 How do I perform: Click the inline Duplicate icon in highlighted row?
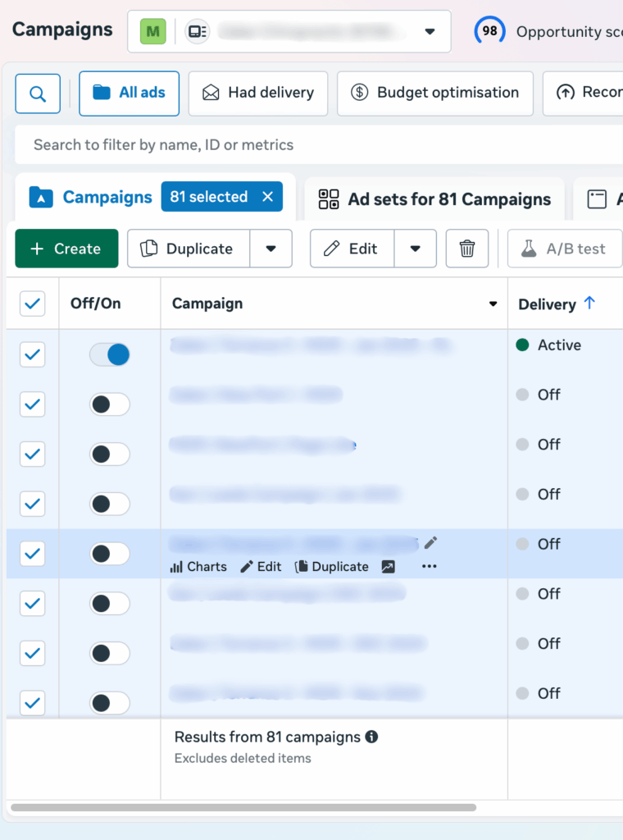[332, 567]
